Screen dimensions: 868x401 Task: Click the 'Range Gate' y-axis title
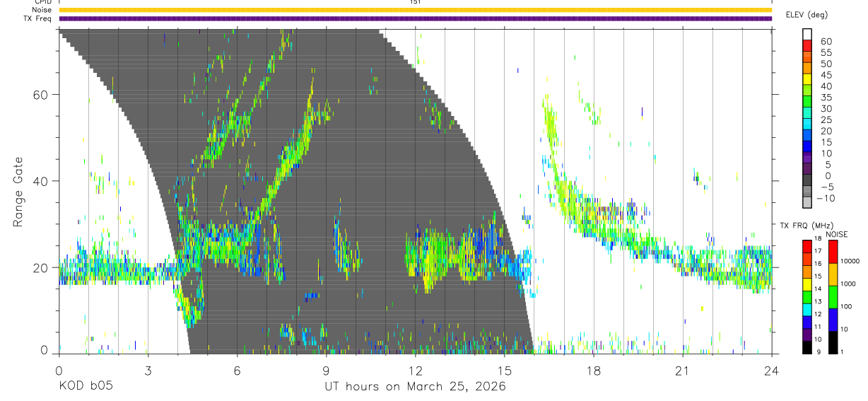(x=18, y=190)
